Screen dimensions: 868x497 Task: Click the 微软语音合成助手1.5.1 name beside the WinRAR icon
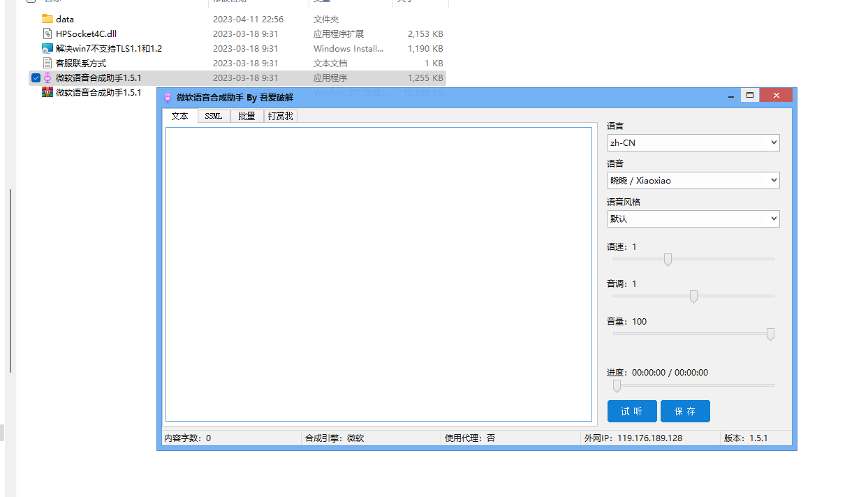pyautogui.click(x=98, y=92)
